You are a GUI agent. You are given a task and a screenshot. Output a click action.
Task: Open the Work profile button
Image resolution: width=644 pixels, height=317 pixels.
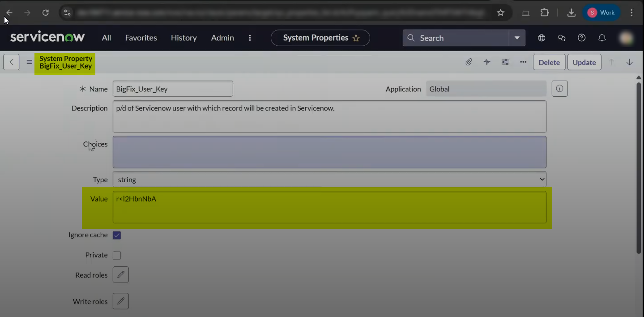601,13
